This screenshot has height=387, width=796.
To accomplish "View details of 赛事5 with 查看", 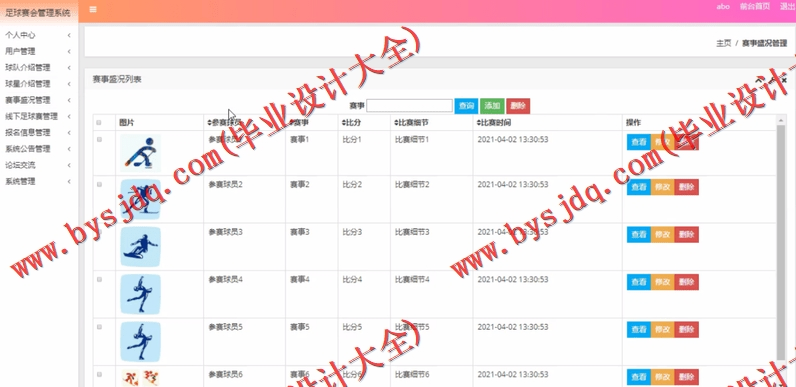I will click(639, 330).
